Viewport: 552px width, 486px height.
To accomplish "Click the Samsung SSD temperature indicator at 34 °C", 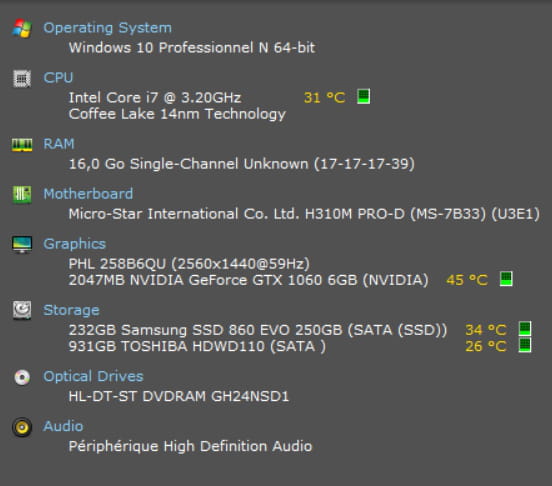I will [x=525, y=329].
